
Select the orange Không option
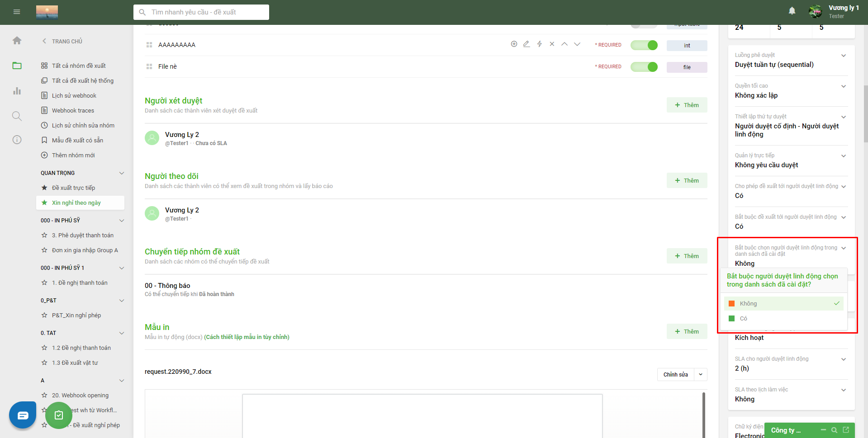(784, 303)
